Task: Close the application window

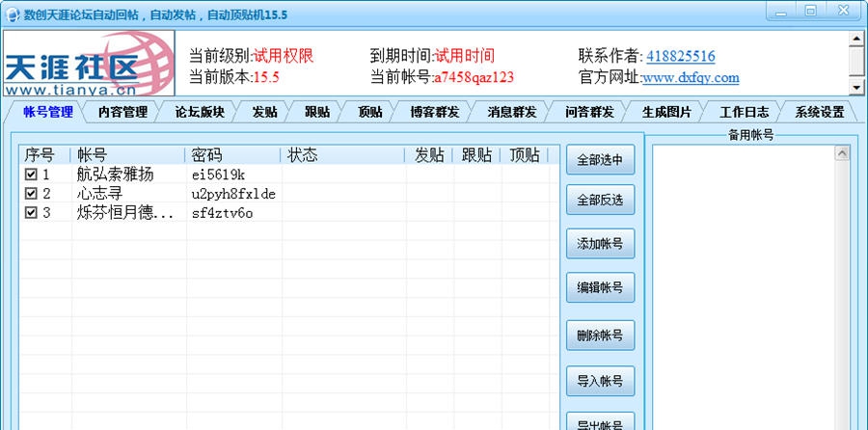Action: 844,11
